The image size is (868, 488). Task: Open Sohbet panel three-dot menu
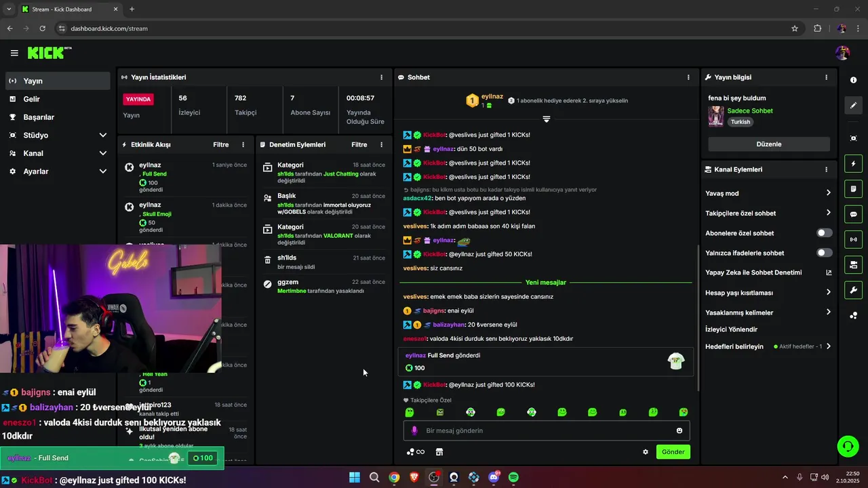pos(688,77)
